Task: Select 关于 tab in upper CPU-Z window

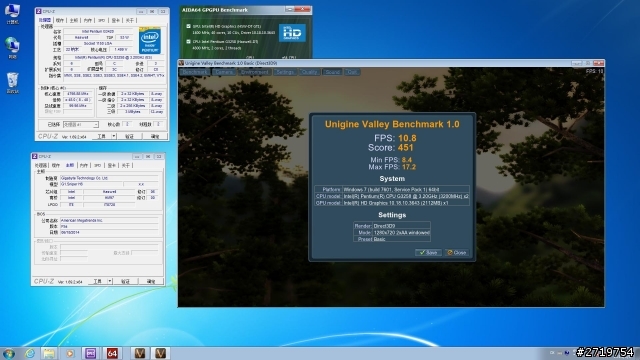Action: coord(129,20)
